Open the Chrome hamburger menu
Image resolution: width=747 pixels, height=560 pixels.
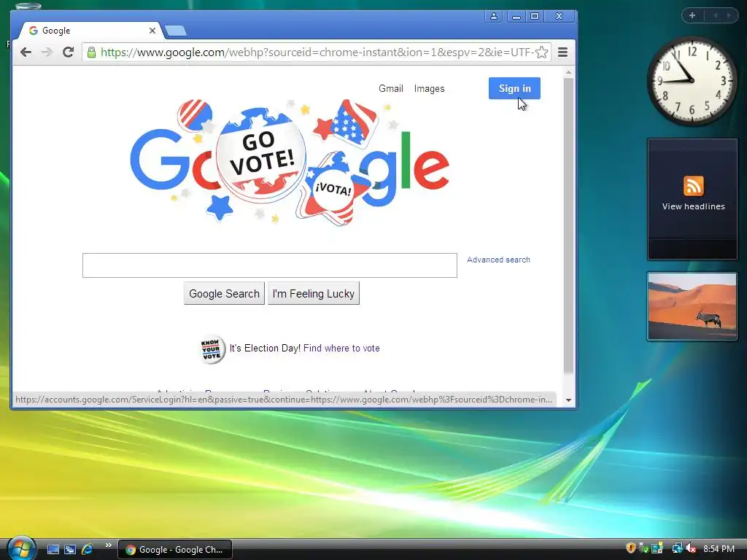pos(562,52)
